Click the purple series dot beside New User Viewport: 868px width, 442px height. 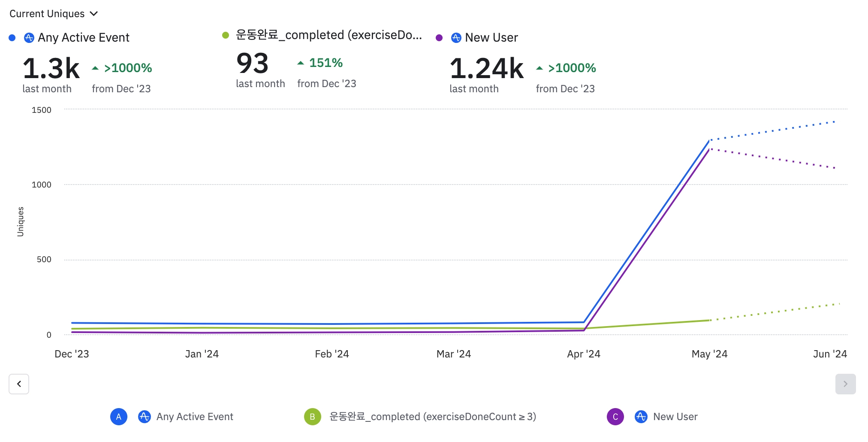pyautogui.click(x=439, y=38)
